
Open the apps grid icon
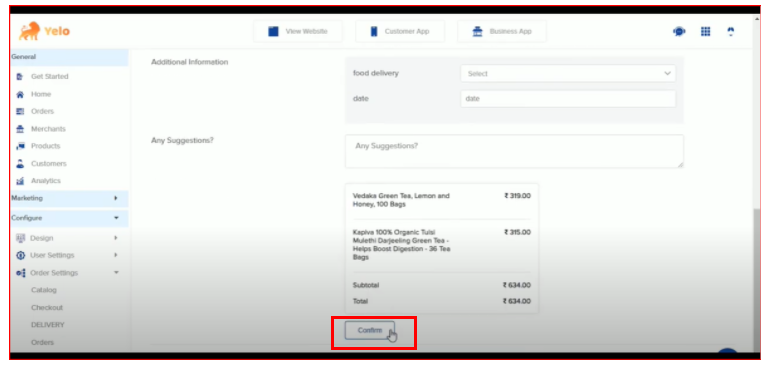point(705,31)
